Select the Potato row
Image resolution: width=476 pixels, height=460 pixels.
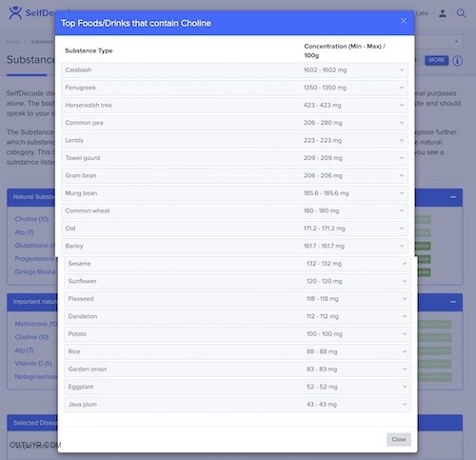(237, 334)
